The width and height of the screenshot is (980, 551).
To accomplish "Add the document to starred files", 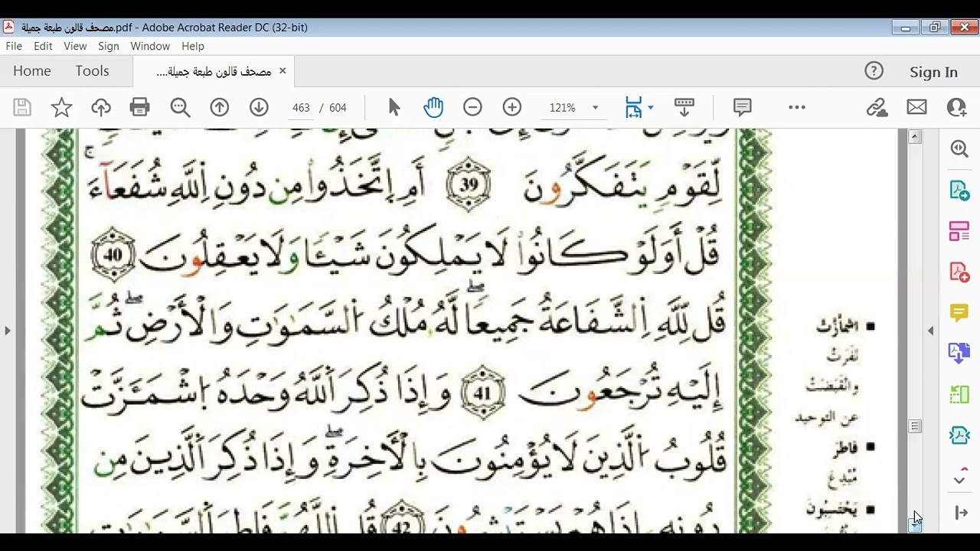I will 61,107.
